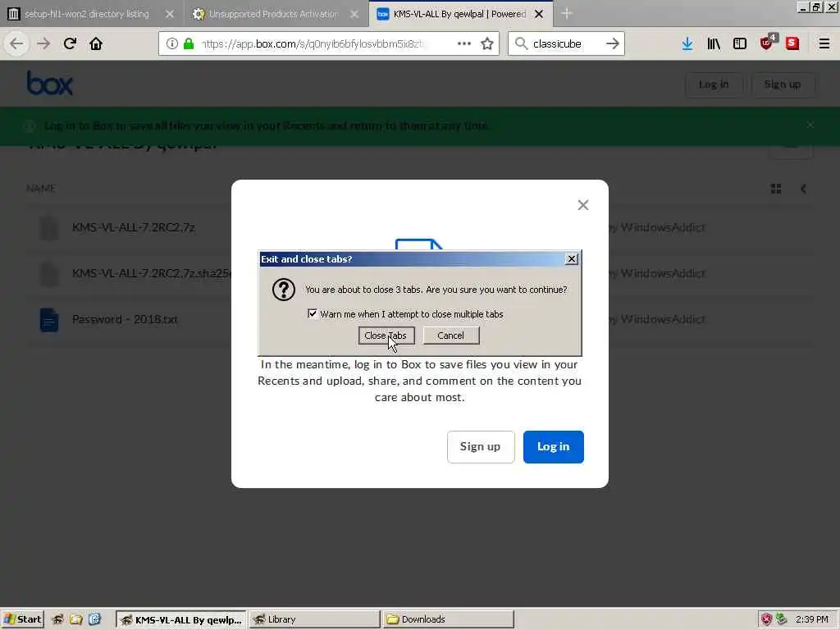The height and width of the screenshot is (630, 840).
Task: Click Log in in Box header
Action: coord(714,84)
